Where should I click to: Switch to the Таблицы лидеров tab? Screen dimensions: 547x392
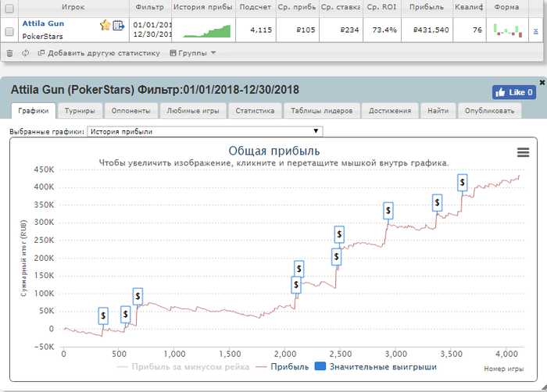(x=322, y=111)
